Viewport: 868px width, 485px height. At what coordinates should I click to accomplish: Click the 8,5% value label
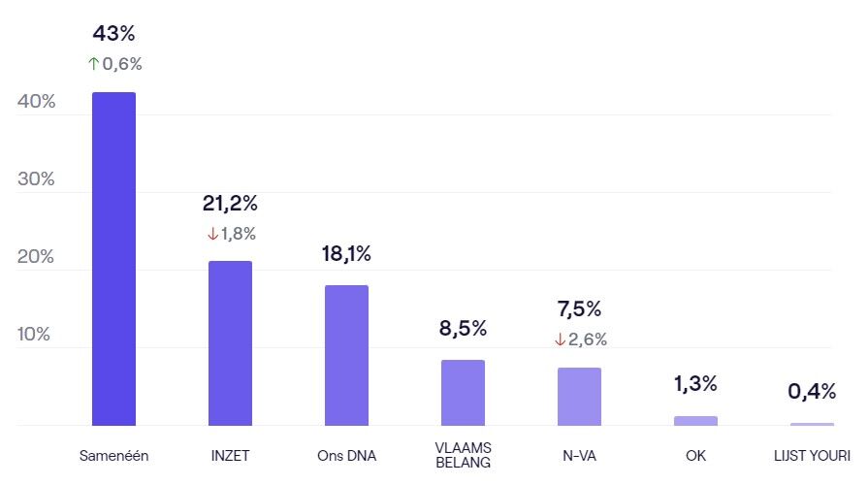coord(463,328)
